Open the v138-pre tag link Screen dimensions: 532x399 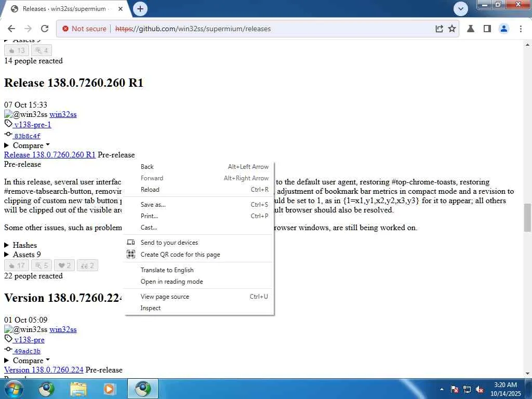[x=29, y=340]
